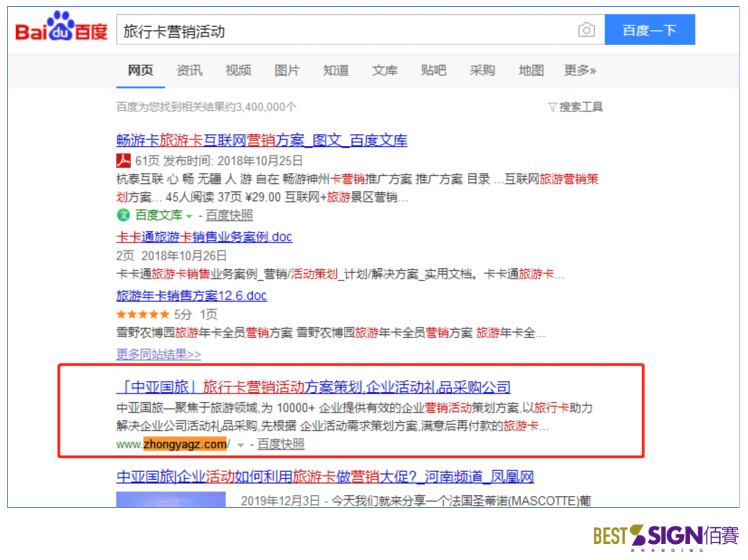Open 畅游卡旅游卡互联网营销方案 result link
The width and height of the screenshot is (748, 560).
[262, 140]
